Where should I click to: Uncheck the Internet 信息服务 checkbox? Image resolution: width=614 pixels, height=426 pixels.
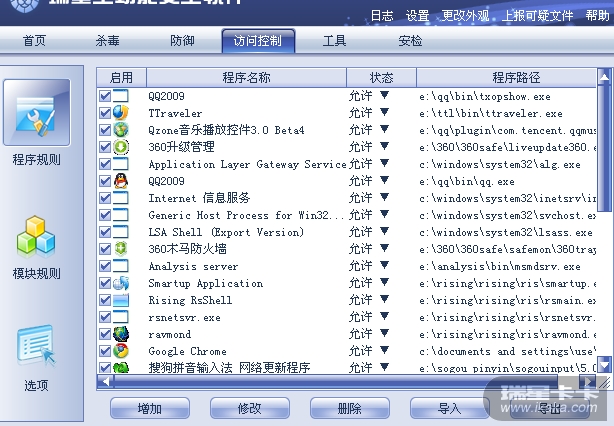105,198
